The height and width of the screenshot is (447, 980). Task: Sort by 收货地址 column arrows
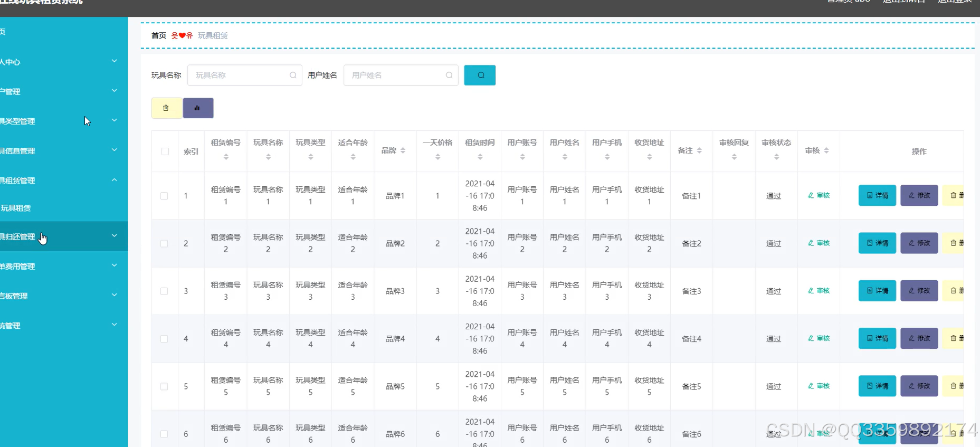point(649,157)
